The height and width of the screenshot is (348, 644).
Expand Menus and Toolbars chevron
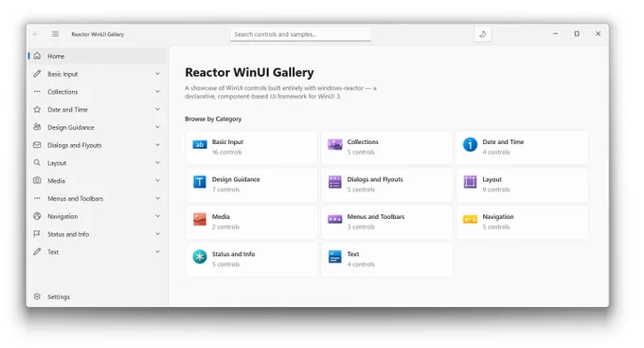click(x=158, y=198)
